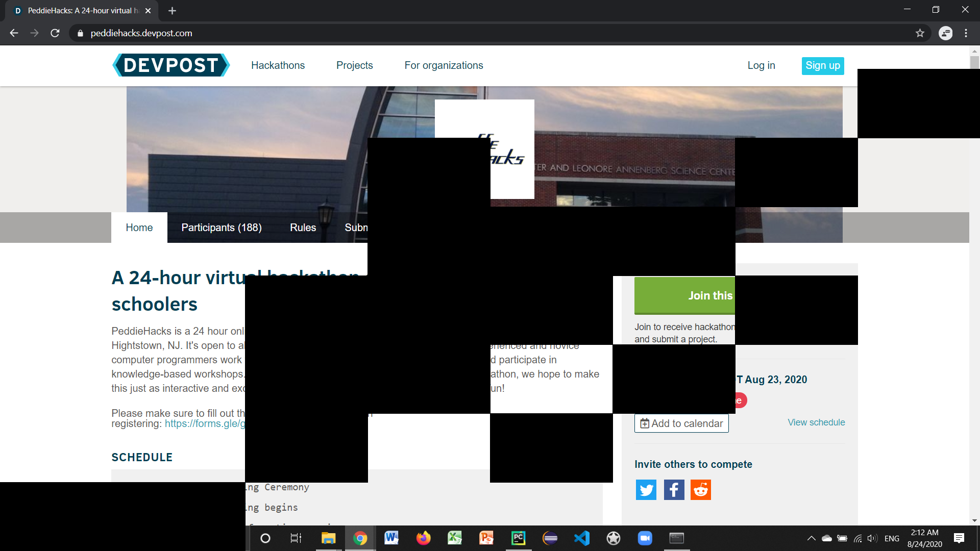Screen dimensions: 980x551
Task: Open Hackathons navigation menu
Action: pos(278,65)
